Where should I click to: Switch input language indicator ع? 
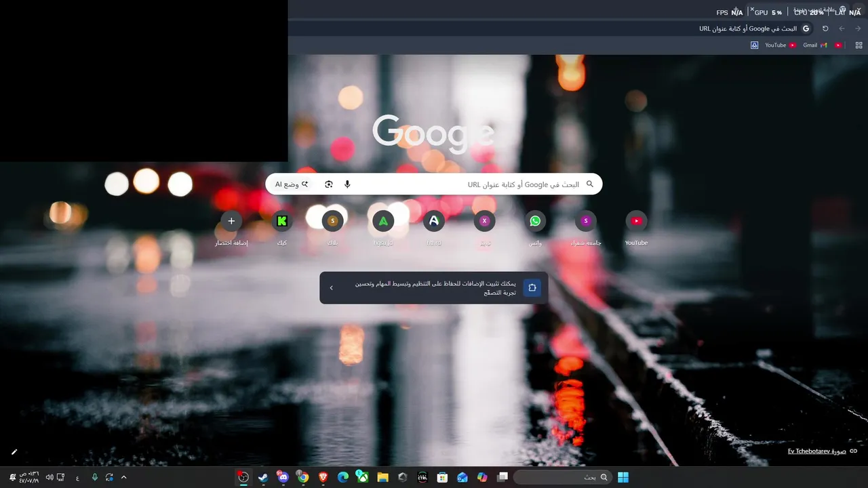[77, 477]
